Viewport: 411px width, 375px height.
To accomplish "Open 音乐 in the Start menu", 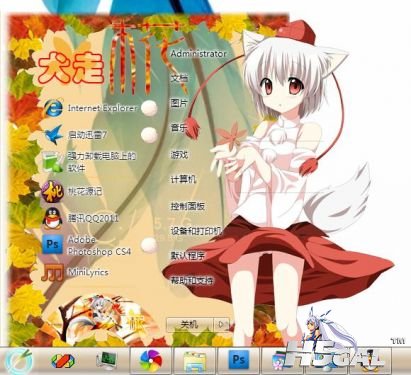I will click(x=179, y=128).
